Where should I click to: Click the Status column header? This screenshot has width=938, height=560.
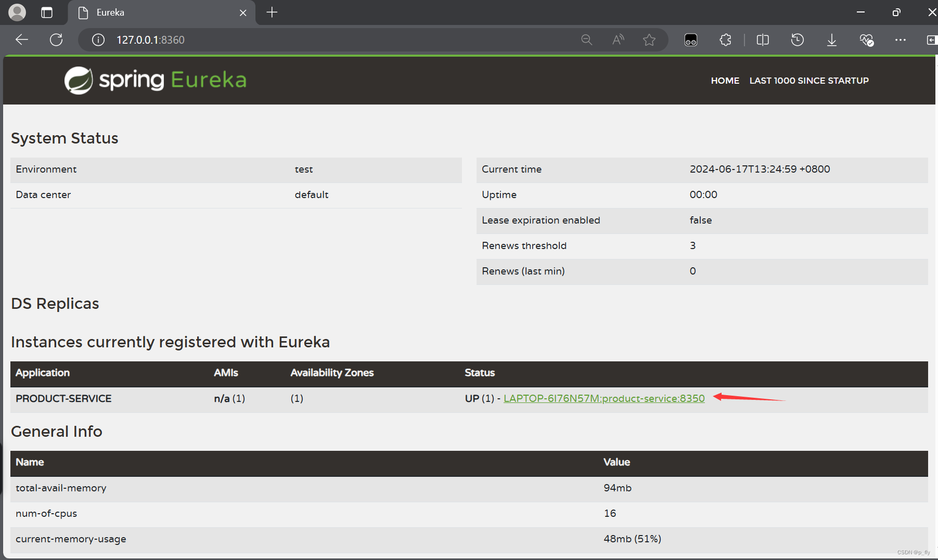[x=480, y=373]
